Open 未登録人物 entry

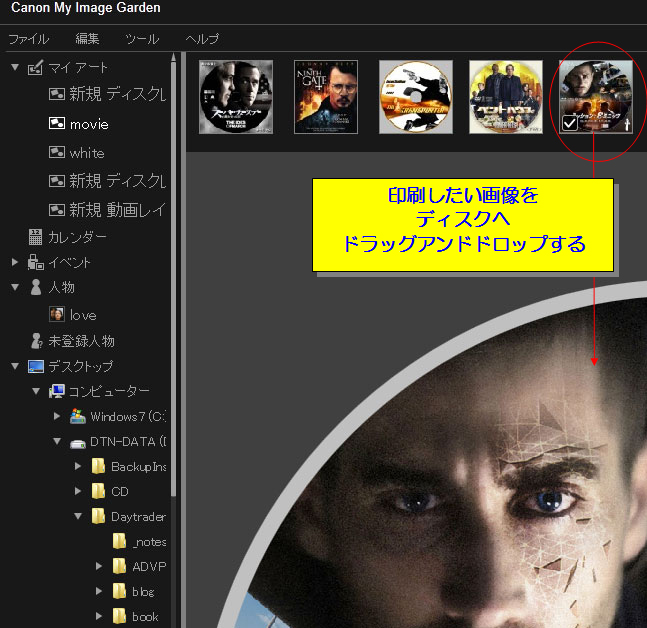tap(81, 341)
